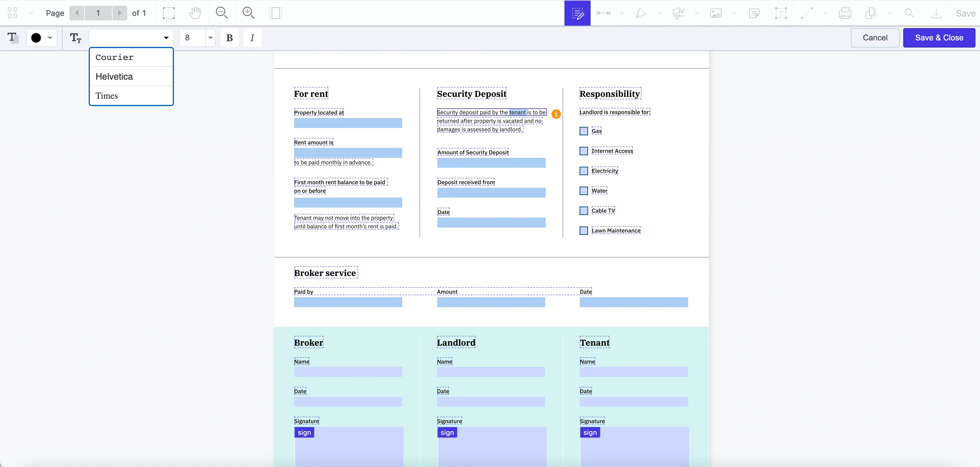The height and width of the screenshot is (467, 980).
Task: Open the search magnifier icon
Action: pyautogui.click(x=909, y=13)
